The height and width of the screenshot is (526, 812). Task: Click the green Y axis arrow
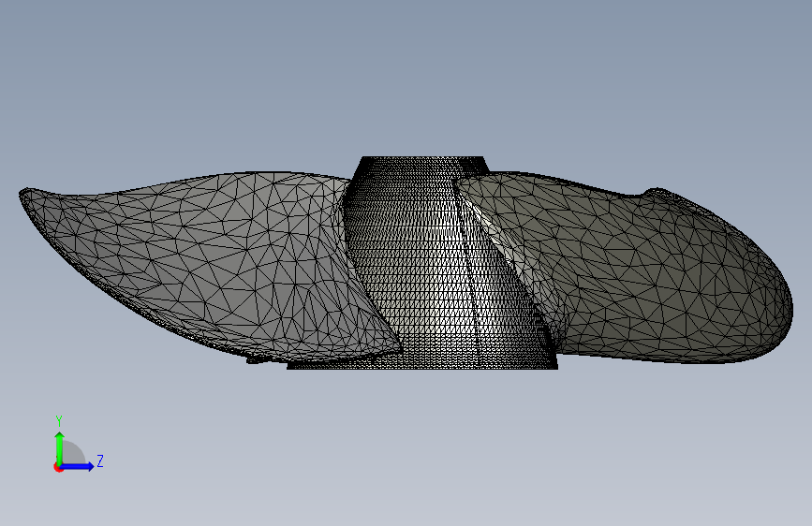point(60,448)
